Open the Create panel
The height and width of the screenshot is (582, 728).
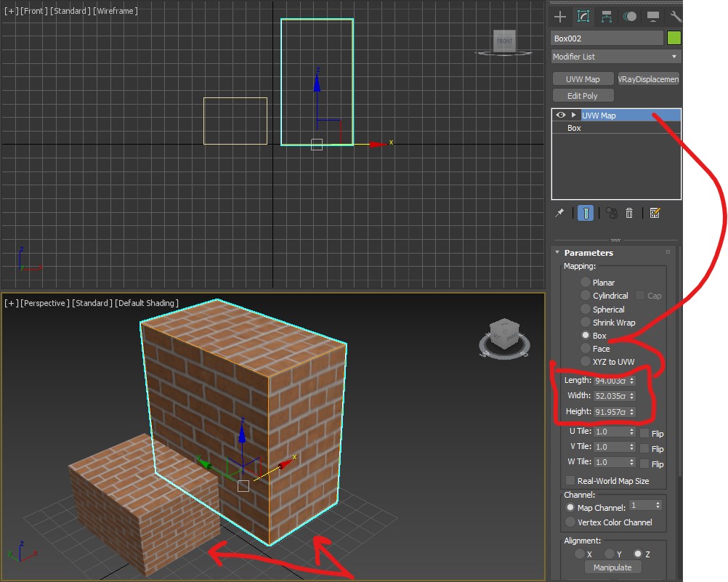point(559,16)
